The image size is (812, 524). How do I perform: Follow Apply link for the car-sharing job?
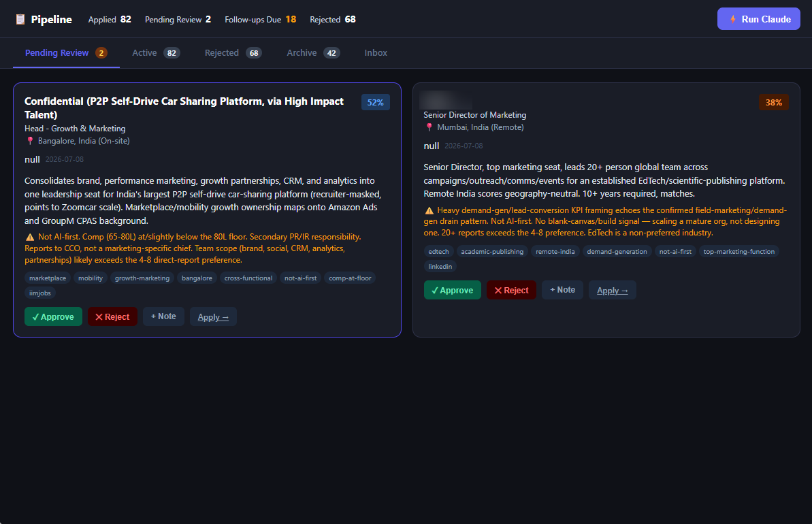[213, 317]
